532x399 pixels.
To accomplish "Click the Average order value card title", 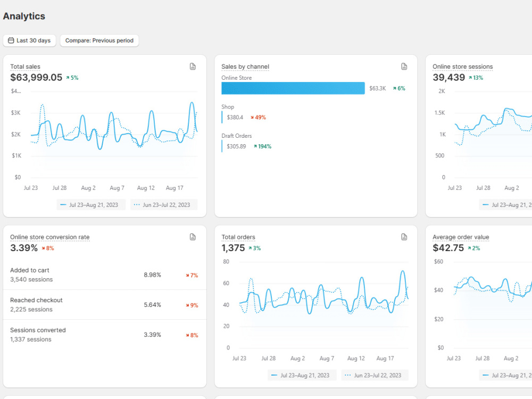I will click(x=461, y=237).
